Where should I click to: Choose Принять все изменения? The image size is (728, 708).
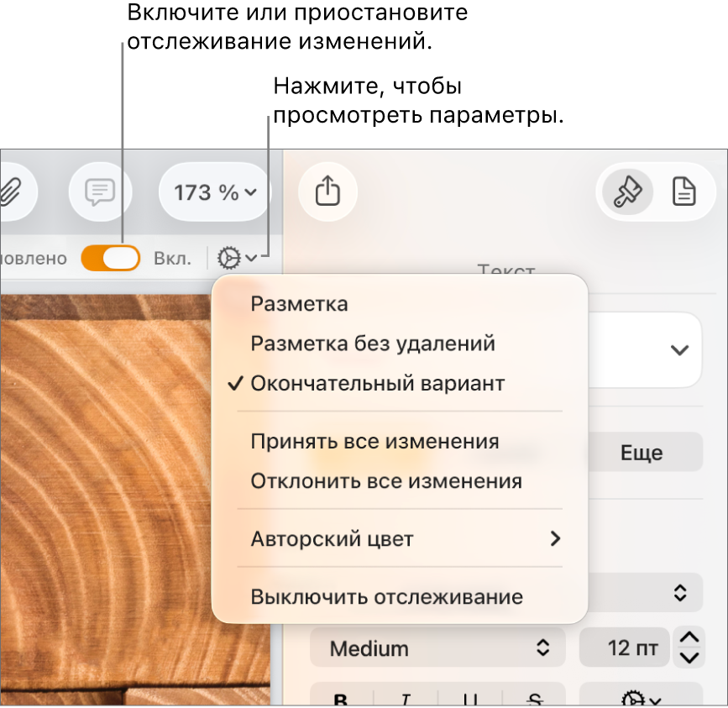(374, 442)
